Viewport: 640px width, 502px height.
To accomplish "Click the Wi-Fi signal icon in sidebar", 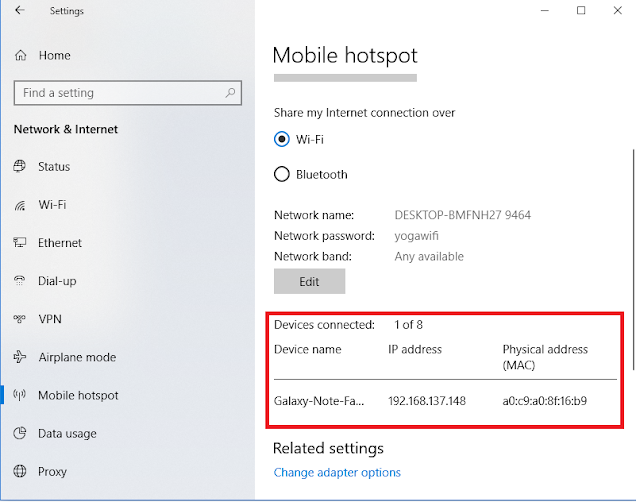I will pyautogui.click(x=20, y=205).
